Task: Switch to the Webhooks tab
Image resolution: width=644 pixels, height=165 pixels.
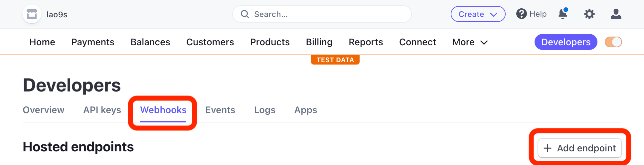Action: pos(163,110)
